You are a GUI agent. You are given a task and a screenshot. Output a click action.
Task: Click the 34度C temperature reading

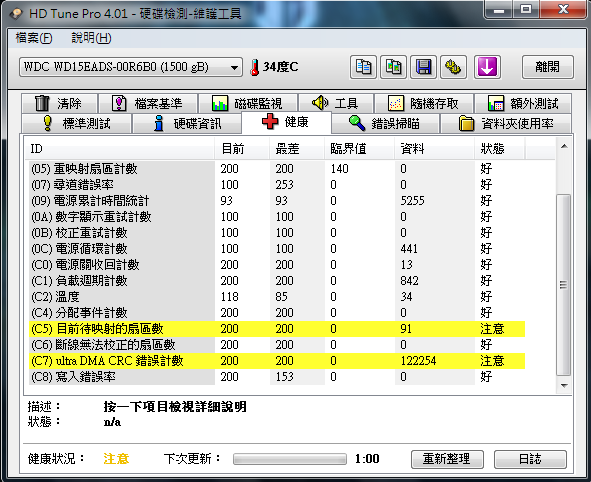(280, 67)
